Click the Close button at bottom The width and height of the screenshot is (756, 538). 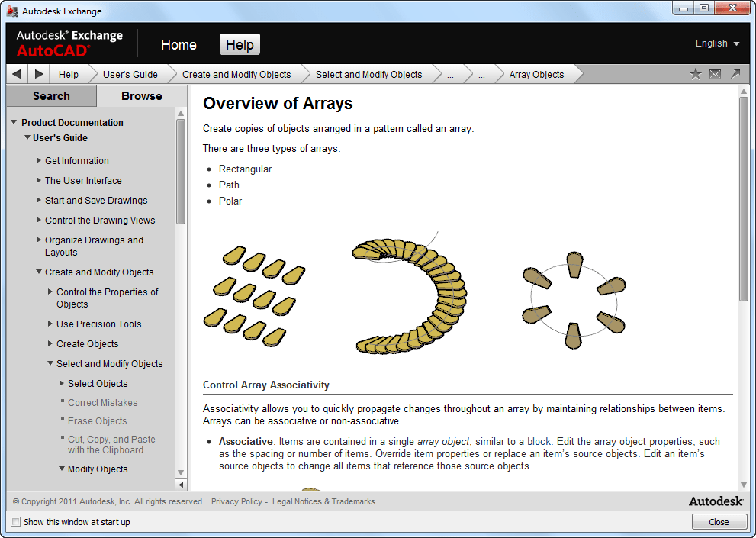pyautogui.click(x=719, y=522)
